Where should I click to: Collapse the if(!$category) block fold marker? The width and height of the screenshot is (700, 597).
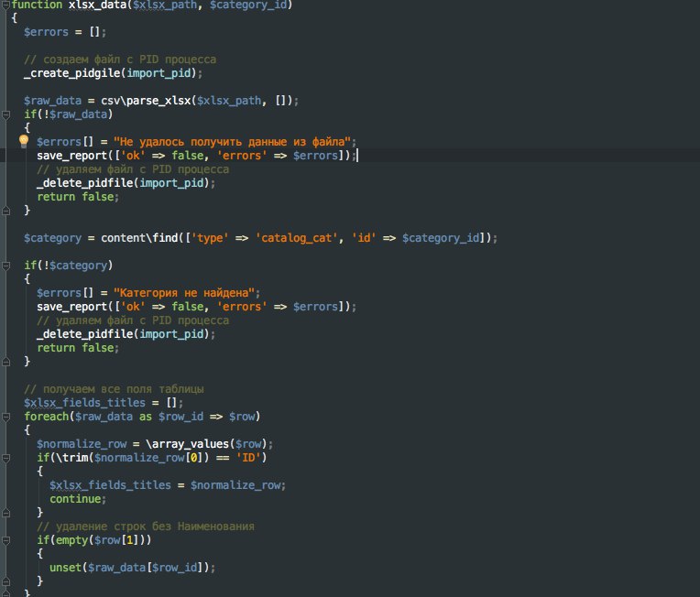click(x=5, y=266)
